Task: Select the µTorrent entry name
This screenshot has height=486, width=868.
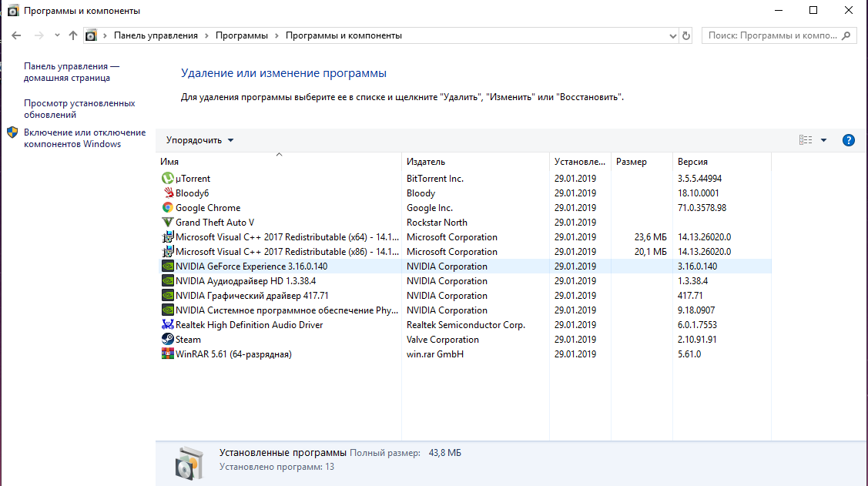Action: pyautogui.click(x=193, y=178)
